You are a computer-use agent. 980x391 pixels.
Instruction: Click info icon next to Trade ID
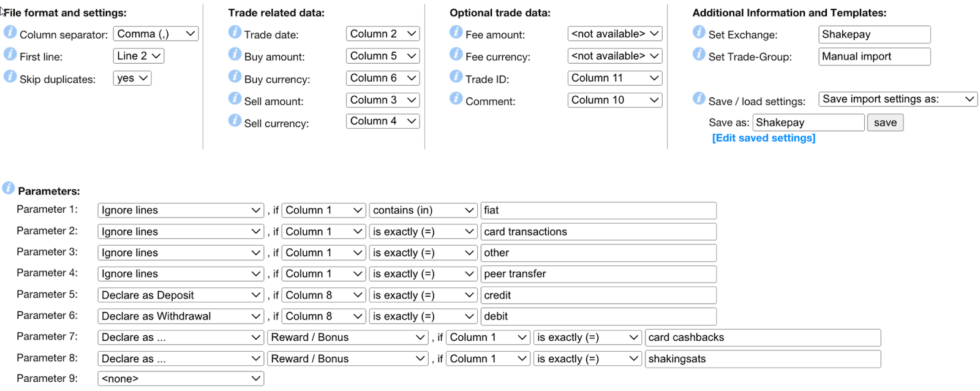(456, 77)
